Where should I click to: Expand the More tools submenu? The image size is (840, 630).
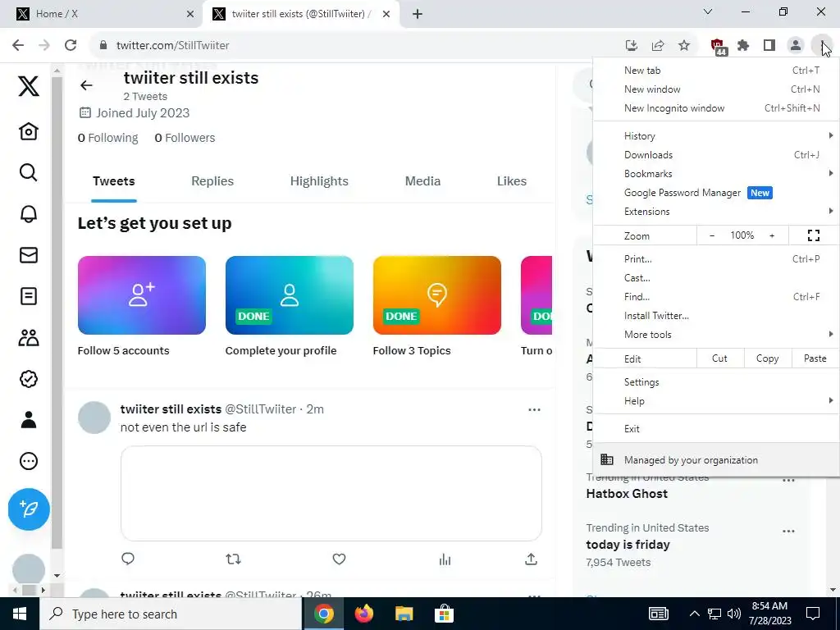click(x=716, y=335)
